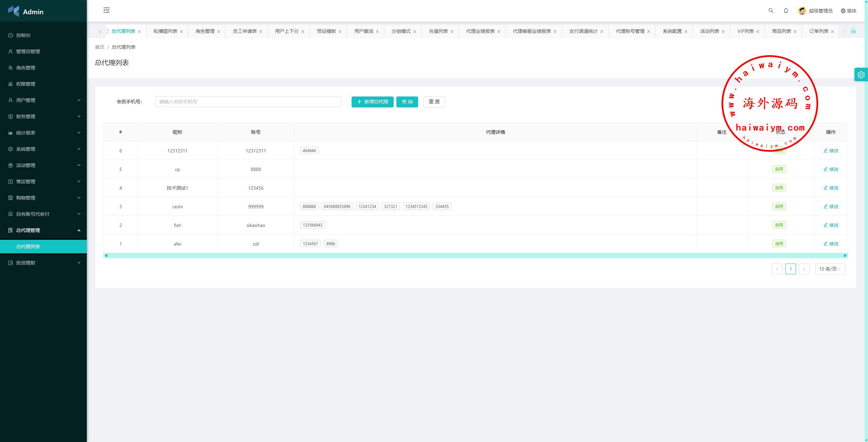Image resolution: width=868 pixels, height=442 pixels.
Task: Close the 轮播图列表 tab
Action: (181, 31)
